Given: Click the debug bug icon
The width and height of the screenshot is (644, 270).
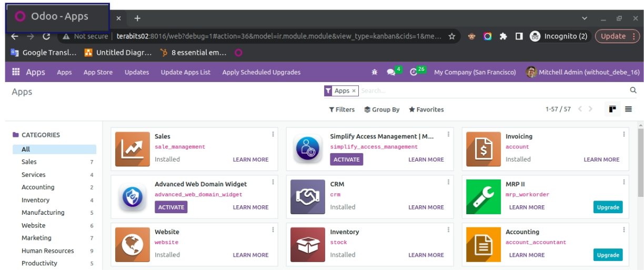Looking at the screenshot, I should coord(375,72).
